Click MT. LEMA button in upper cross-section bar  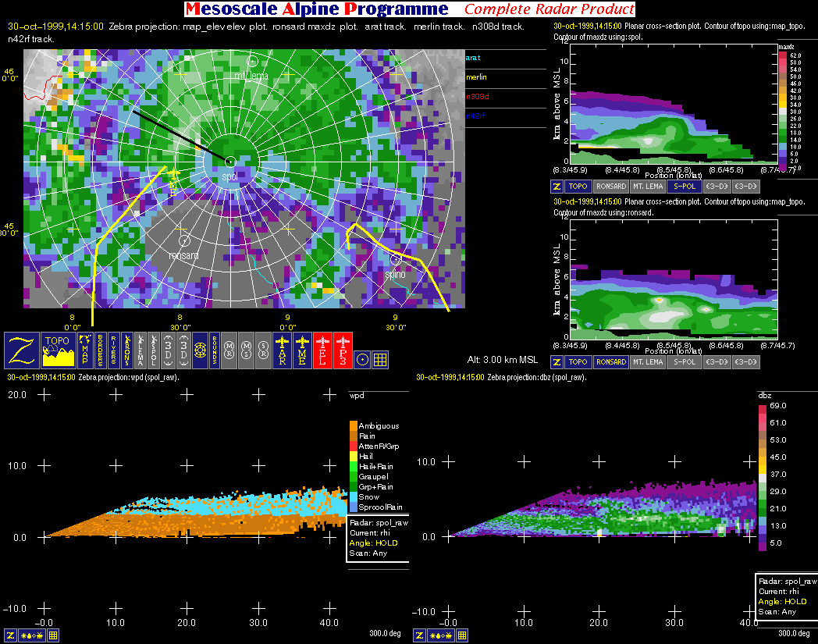[646, 187]
